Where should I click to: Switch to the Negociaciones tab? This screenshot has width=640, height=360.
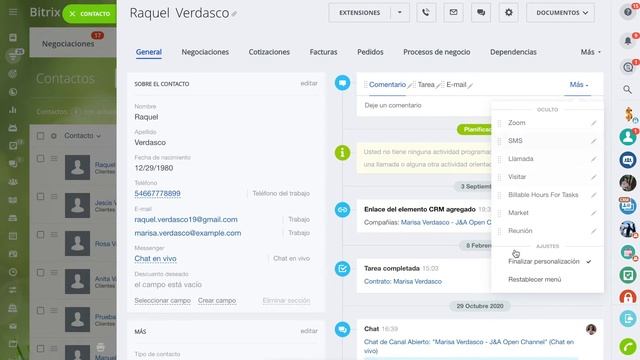(x=205, y=52)
